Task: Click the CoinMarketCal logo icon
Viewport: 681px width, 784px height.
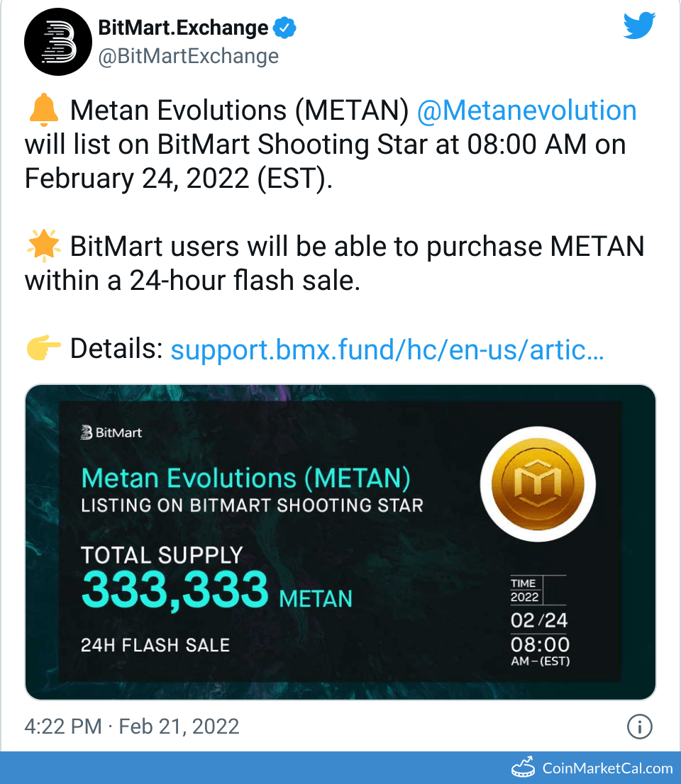Action: (x=524, y=767)
